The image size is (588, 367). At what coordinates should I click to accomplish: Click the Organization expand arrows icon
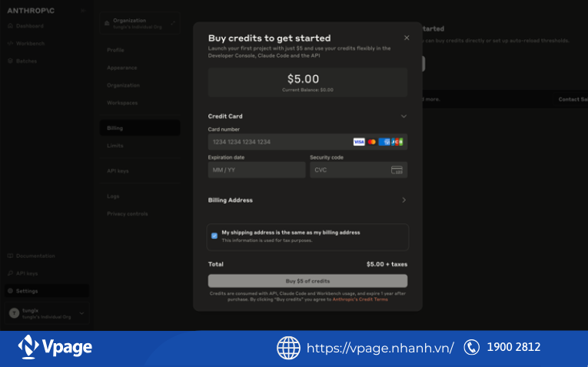tap(173, 23)
